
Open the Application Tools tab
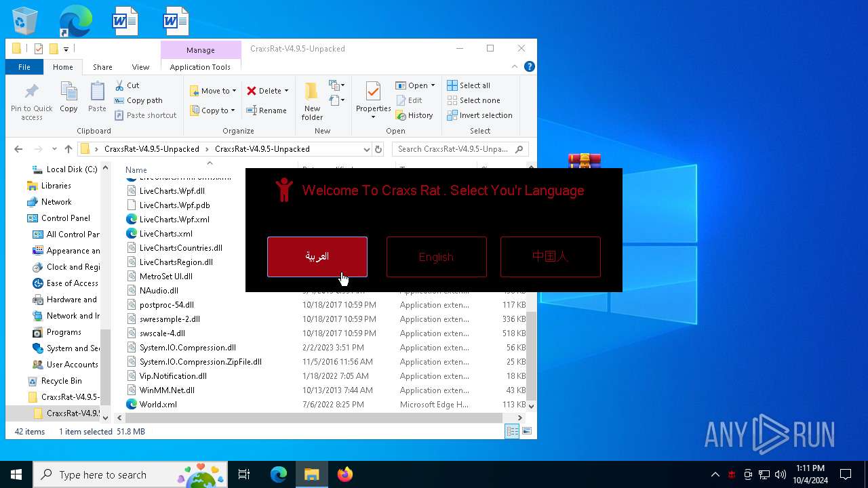(x=200, y=67)
